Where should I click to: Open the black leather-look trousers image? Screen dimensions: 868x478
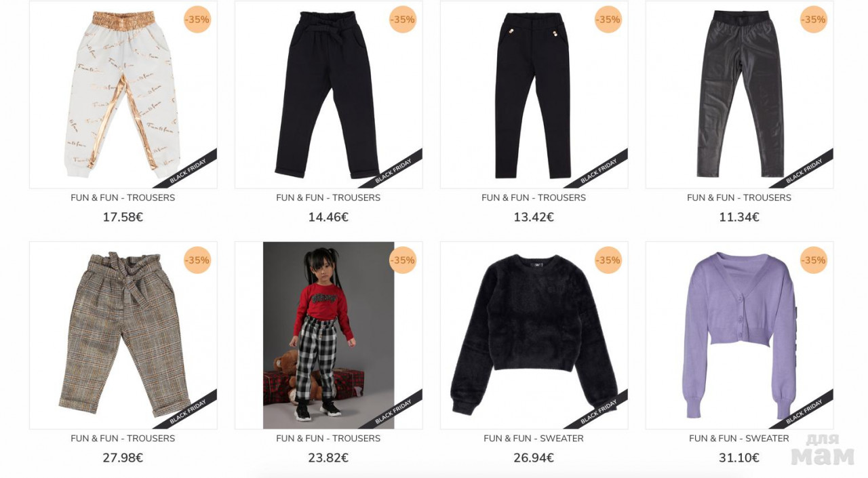(739, 95)
